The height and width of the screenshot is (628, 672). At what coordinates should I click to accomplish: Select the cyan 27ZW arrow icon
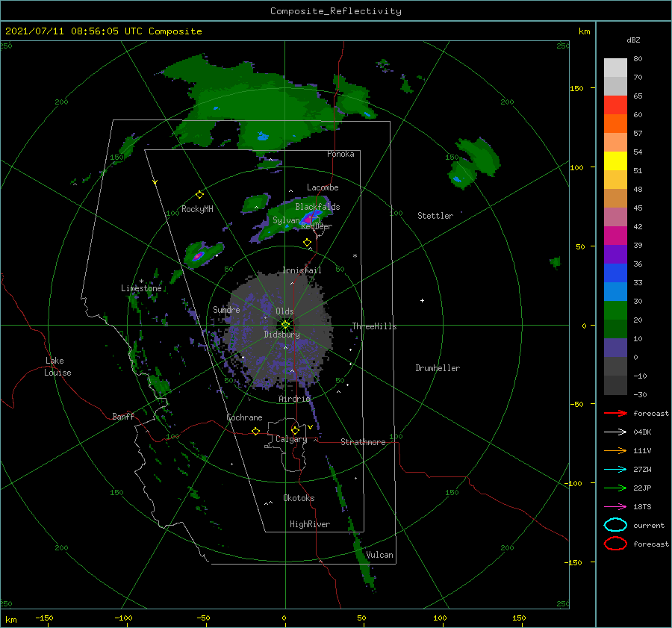coord(615,470)
